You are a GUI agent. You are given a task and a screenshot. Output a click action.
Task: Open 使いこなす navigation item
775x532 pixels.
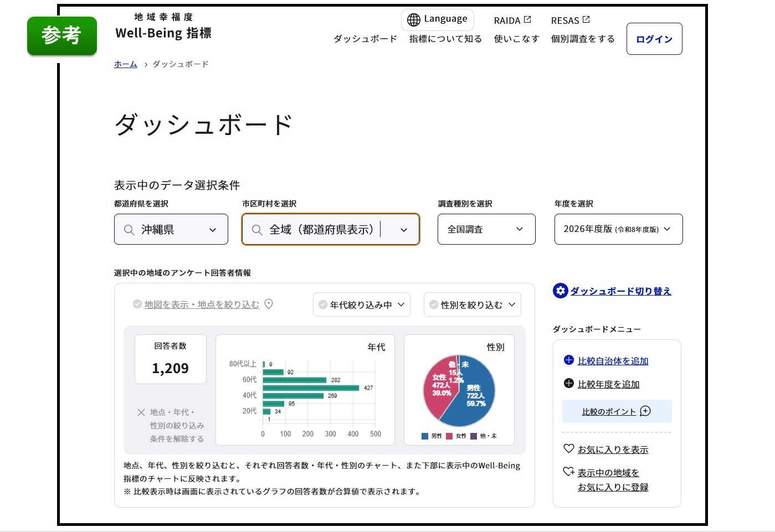click(x=516, y=39)
